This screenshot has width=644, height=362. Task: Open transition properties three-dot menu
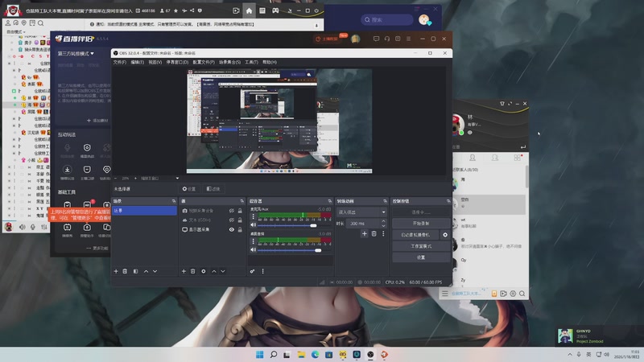[x=383, y=233]
